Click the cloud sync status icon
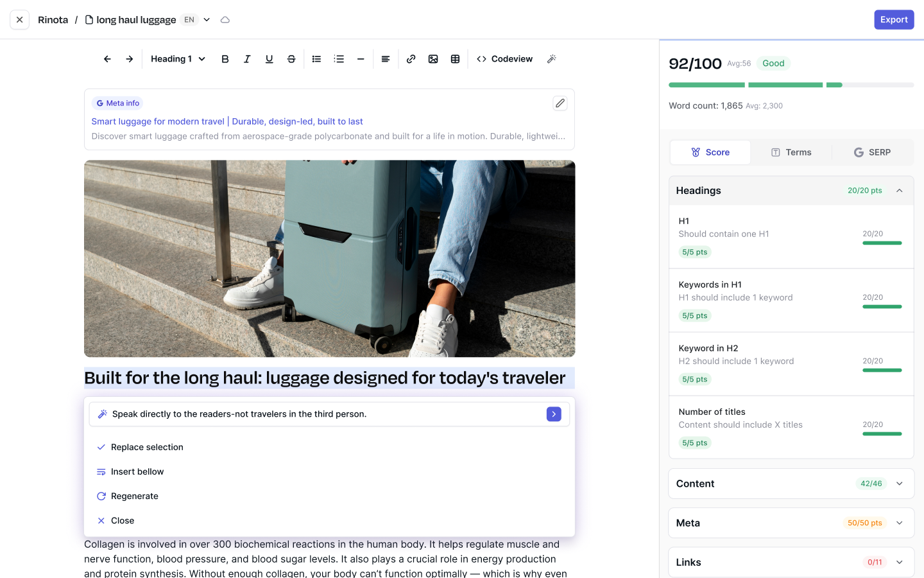 click(225, 20)
